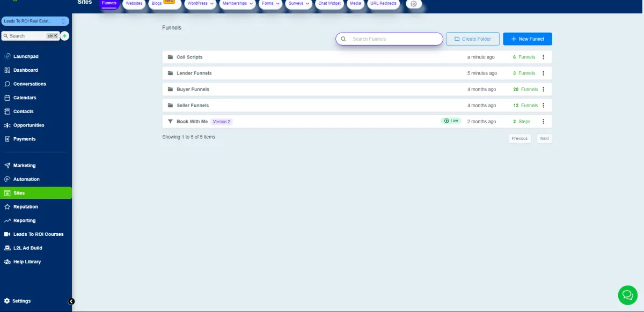Open the options menu for Book With Me
This screenshot has width=644, height=312.
(x=543, y=121)
